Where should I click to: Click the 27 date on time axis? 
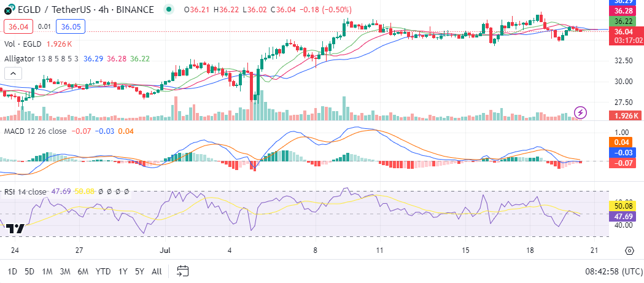coord(80,250)
